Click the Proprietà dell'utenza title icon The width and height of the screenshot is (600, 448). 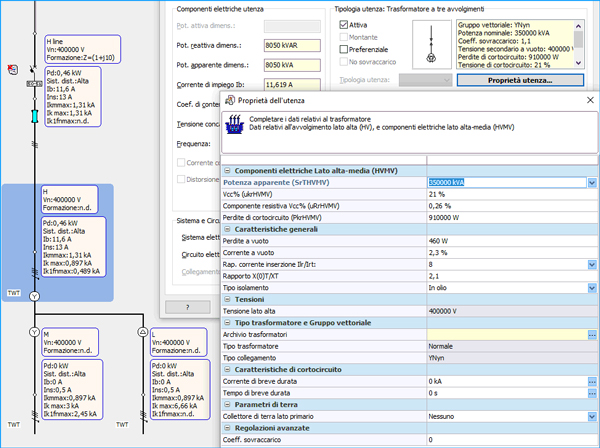[x=230, y=100]
